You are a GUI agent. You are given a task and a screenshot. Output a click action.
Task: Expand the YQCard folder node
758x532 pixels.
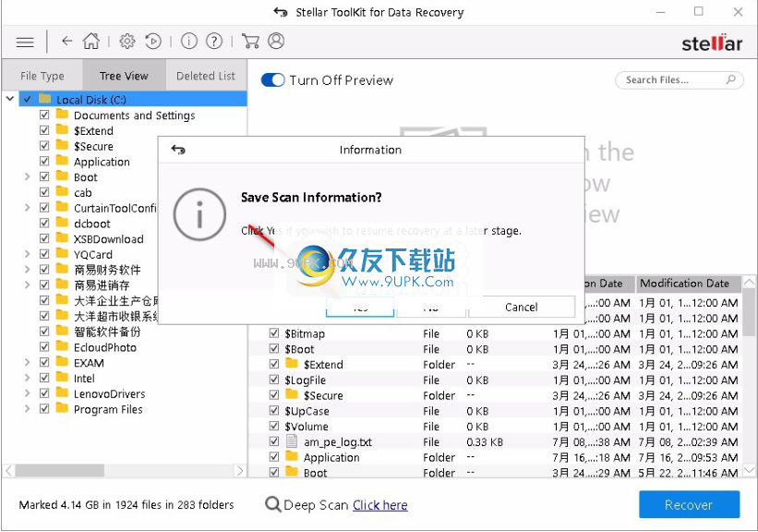pos(27,254)
